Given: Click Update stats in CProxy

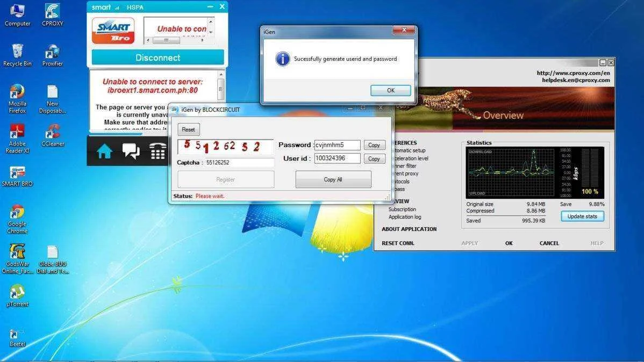Looking at the screenshot, I should (x=582, y=216).
